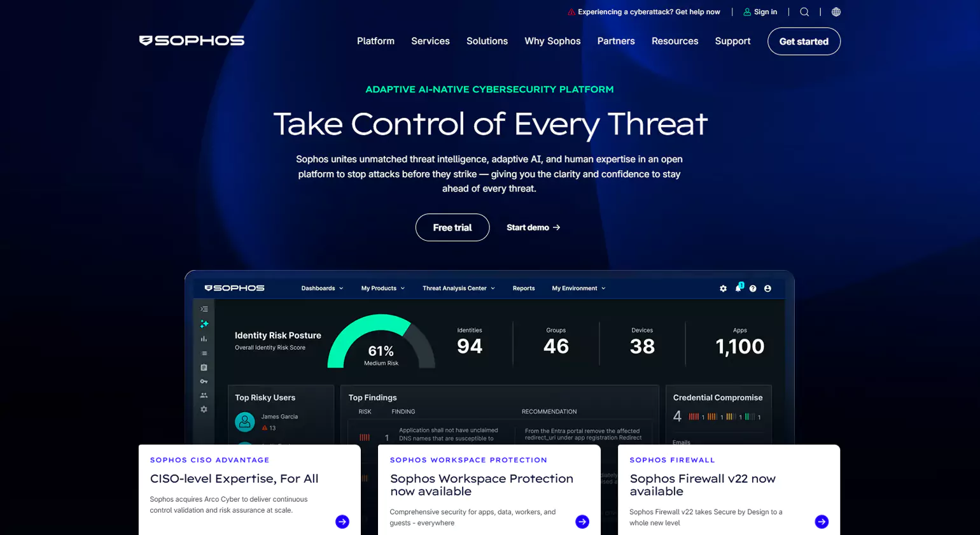Select the bar chart reports icon in sidebar
980x535 pixels.
click(204, 338)
